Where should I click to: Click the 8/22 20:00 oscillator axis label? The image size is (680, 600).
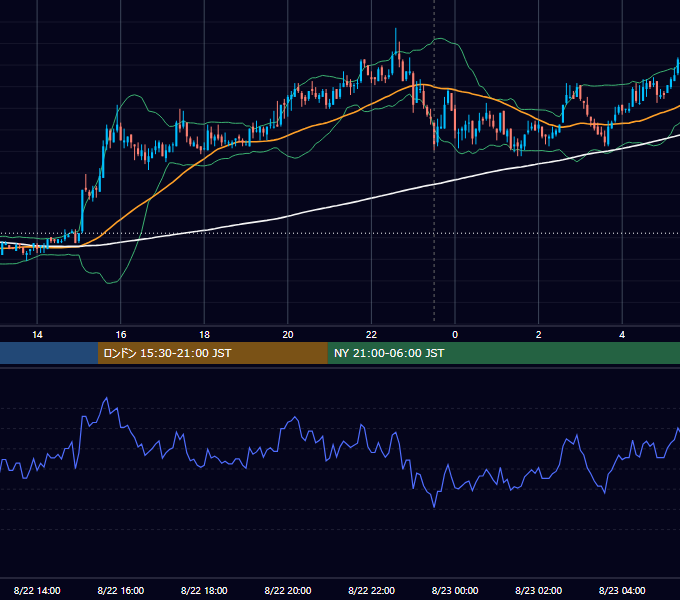click(x=288, y=590)
